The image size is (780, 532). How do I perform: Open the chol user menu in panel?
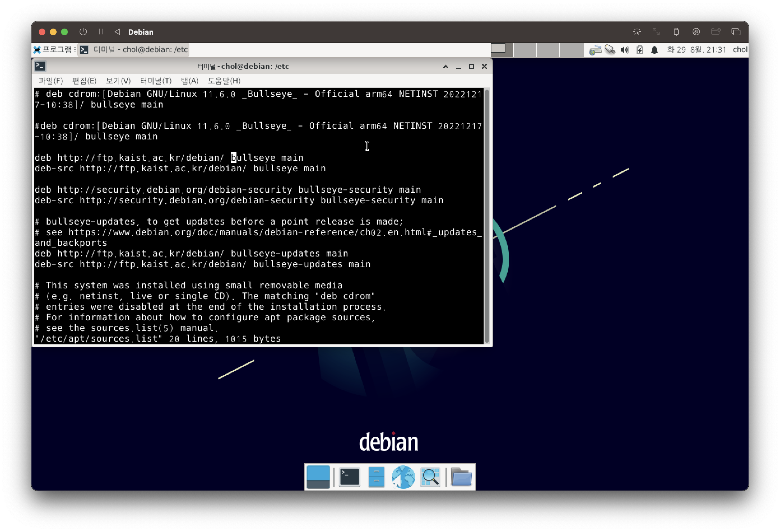pos(740,50)
